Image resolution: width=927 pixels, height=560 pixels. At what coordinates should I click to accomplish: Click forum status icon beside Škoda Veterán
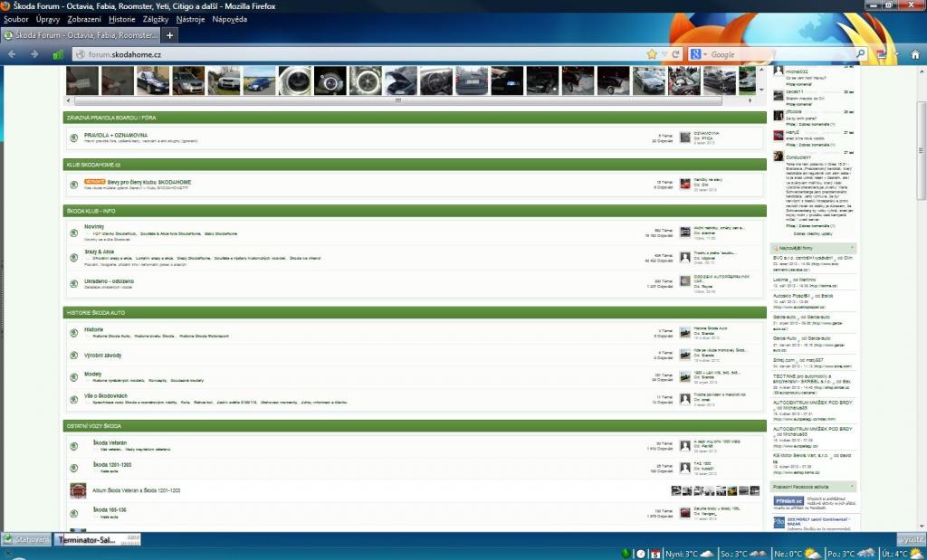pos(74,446)
